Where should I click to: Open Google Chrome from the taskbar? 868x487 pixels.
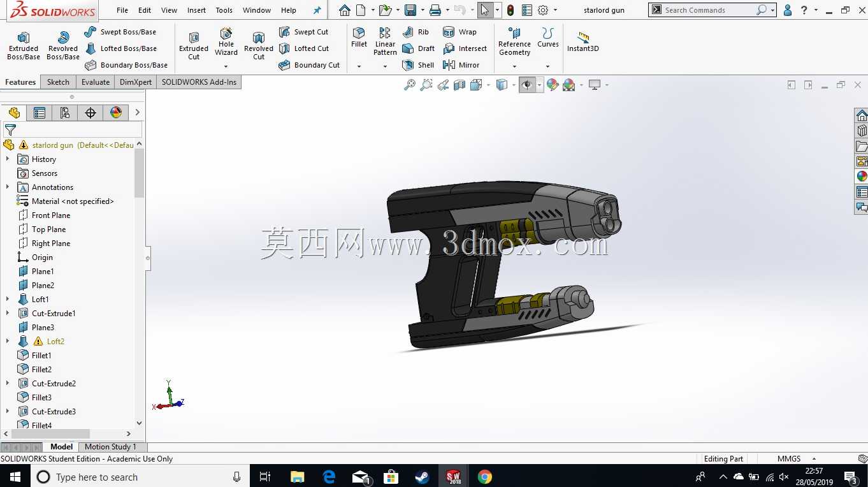[x=485, y=477]
